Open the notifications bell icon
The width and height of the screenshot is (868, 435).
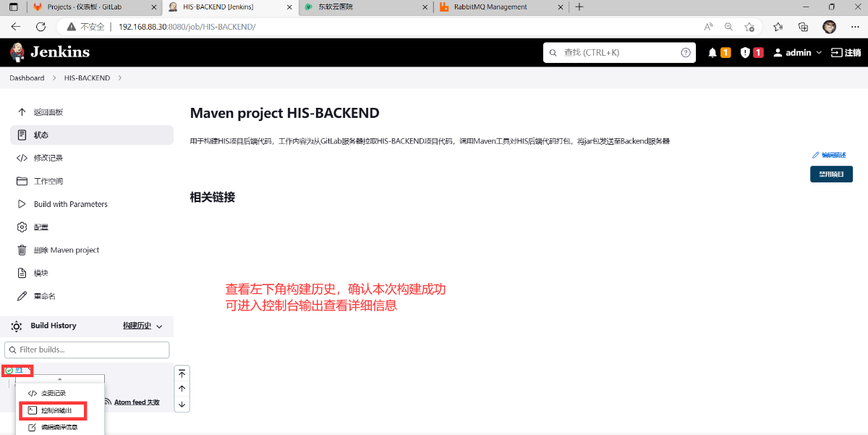pyautogui.click(x=712, y=53)
